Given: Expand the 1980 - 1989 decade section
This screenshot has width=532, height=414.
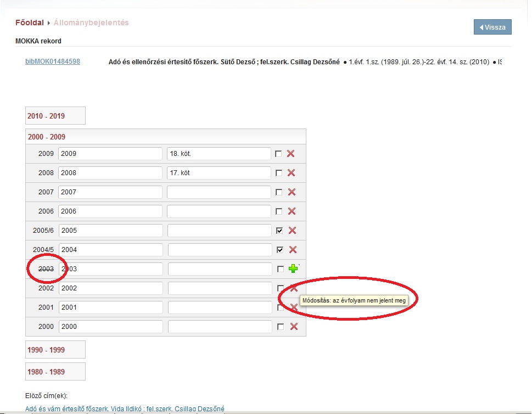Looking at the screenshot, I should pyautogui.click(x=46, y=372).
